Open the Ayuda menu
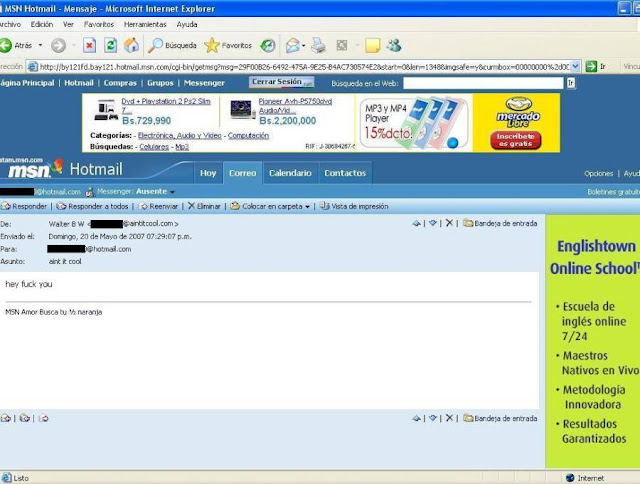 [187, 24]
